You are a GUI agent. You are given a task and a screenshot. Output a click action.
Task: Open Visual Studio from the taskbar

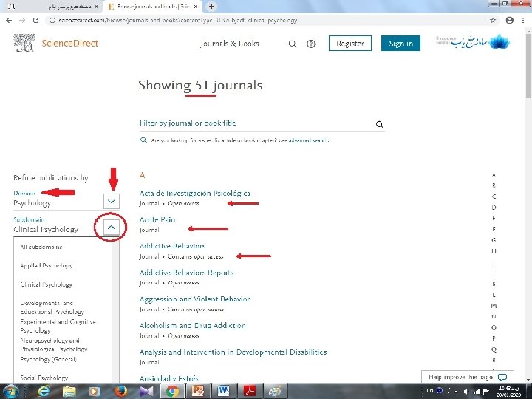coord(146,392)
